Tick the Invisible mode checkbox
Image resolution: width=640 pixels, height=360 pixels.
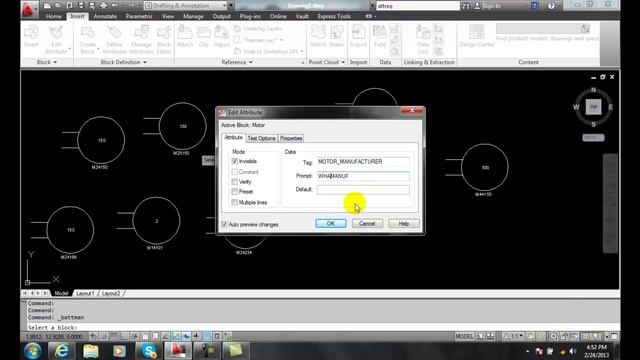tap(235, 161)
